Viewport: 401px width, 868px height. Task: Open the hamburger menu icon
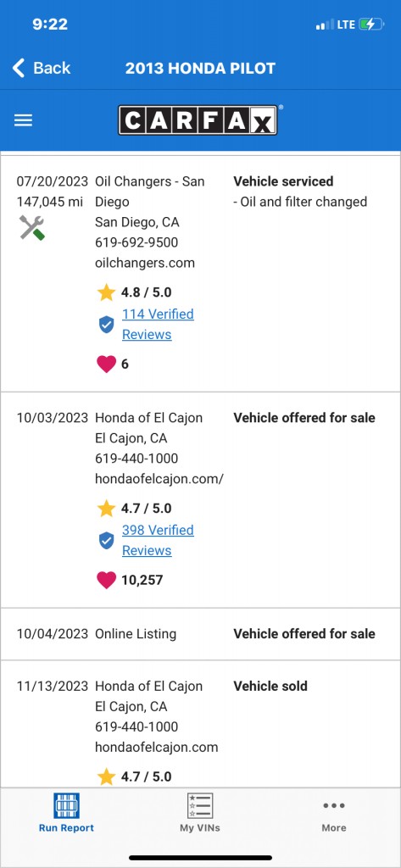click(23, 120)
